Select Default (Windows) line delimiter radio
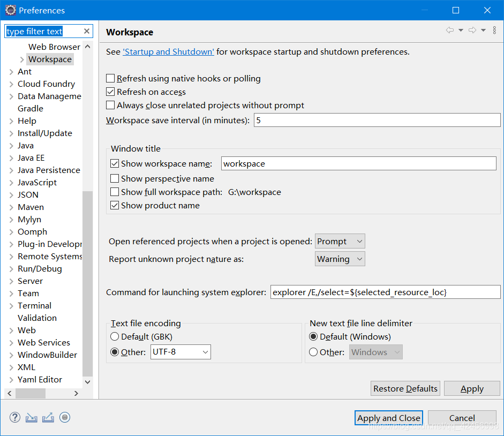The width and height of the screenshot is (504, 436). pos(313,337)
